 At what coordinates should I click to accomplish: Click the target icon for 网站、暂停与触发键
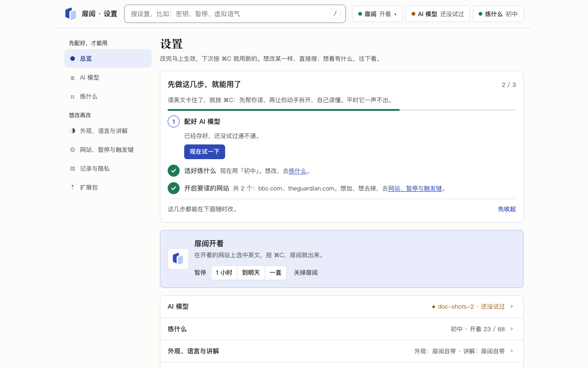pos(73,149)
